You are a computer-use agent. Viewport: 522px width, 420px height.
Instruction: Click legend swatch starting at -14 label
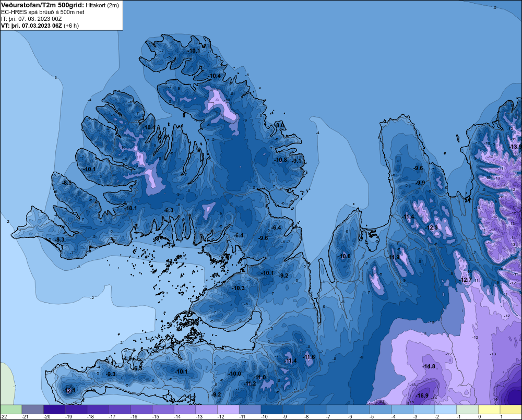coord(185,410)
